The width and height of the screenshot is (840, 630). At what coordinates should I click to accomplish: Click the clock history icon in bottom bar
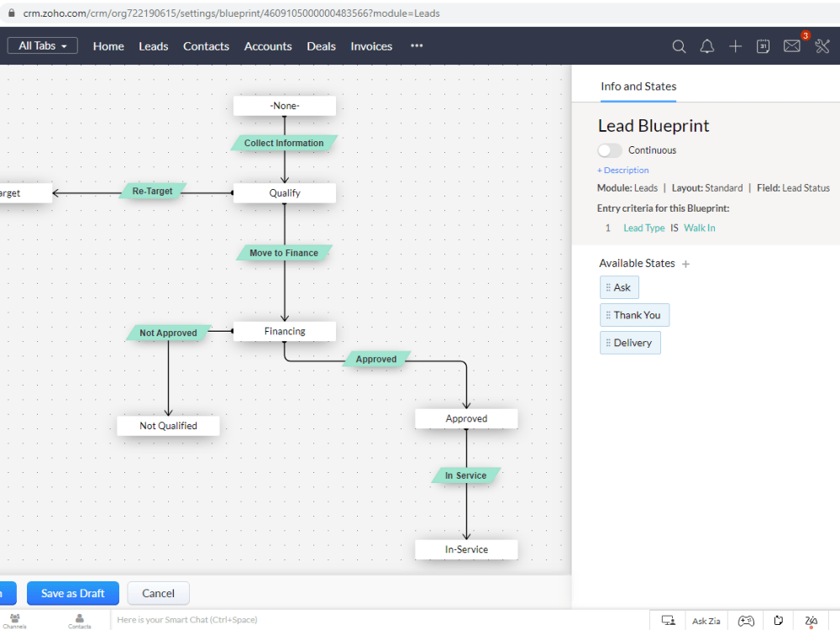tap(779, 621)
